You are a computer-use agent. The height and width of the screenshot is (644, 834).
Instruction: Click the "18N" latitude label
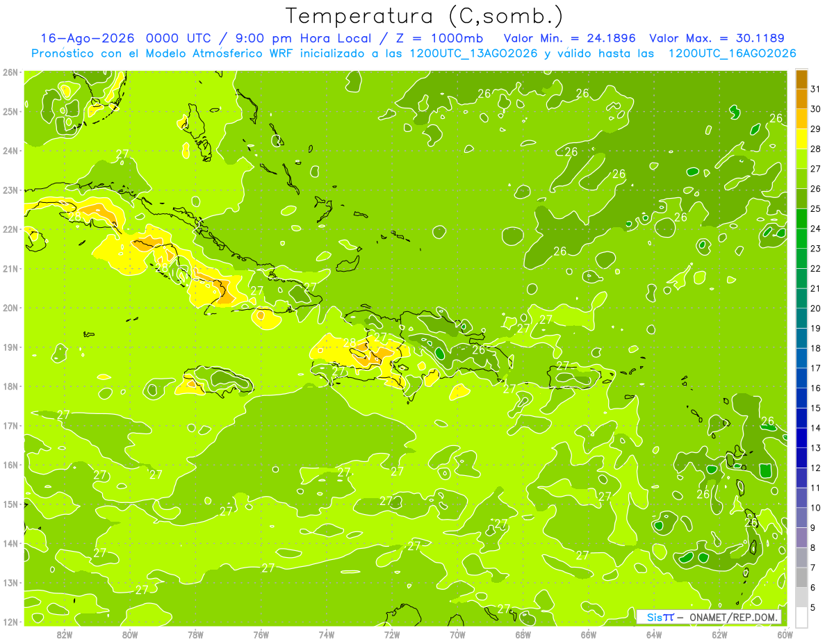tap(10, 386)
